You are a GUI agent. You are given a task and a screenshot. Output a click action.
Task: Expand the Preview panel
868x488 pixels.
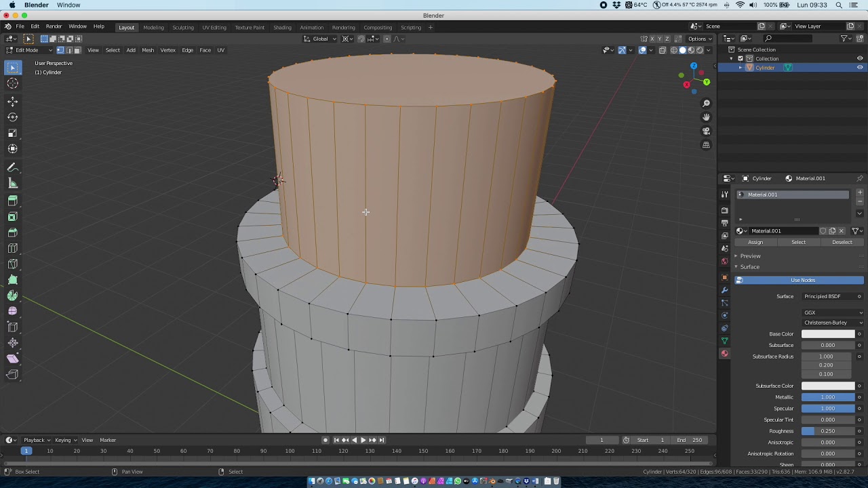750,256
